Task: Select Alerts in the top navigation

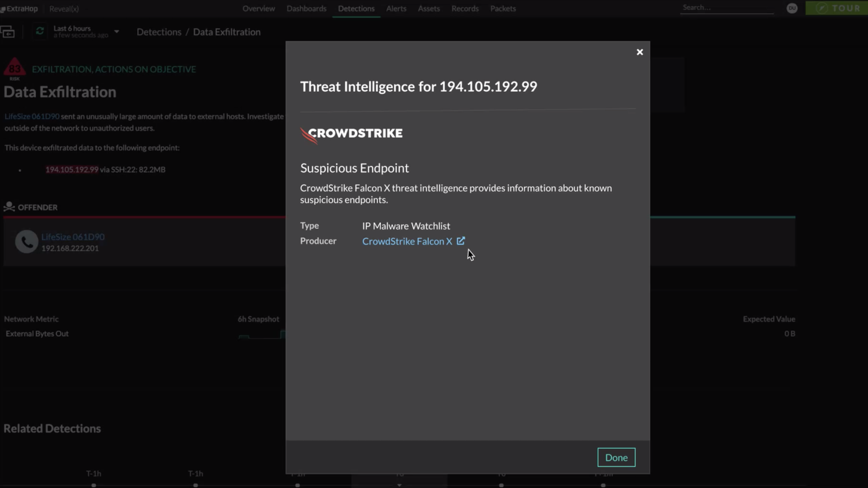Action: click(x=396, y=8)
